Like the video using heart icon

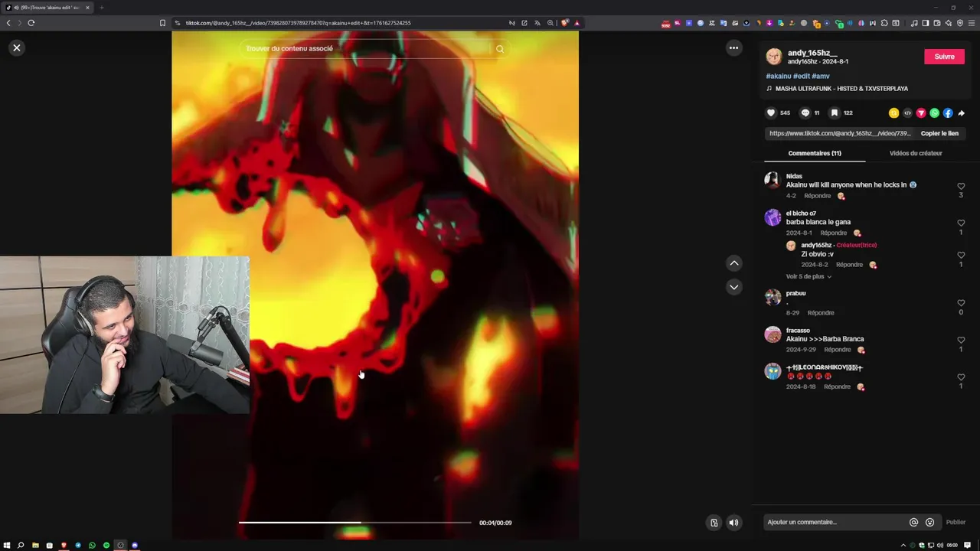[x=771, y=112]
